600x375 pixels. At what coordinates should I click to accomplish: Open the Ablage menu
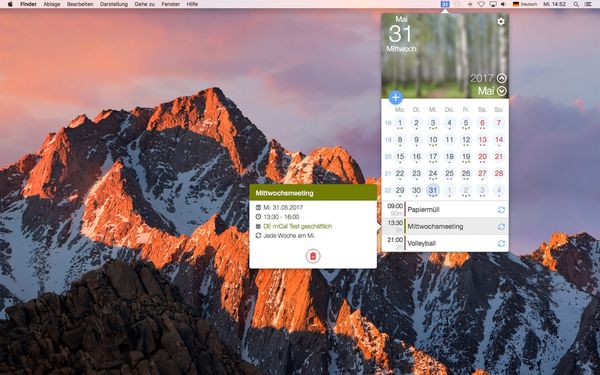pyautogui.click(x=52, y=4)
